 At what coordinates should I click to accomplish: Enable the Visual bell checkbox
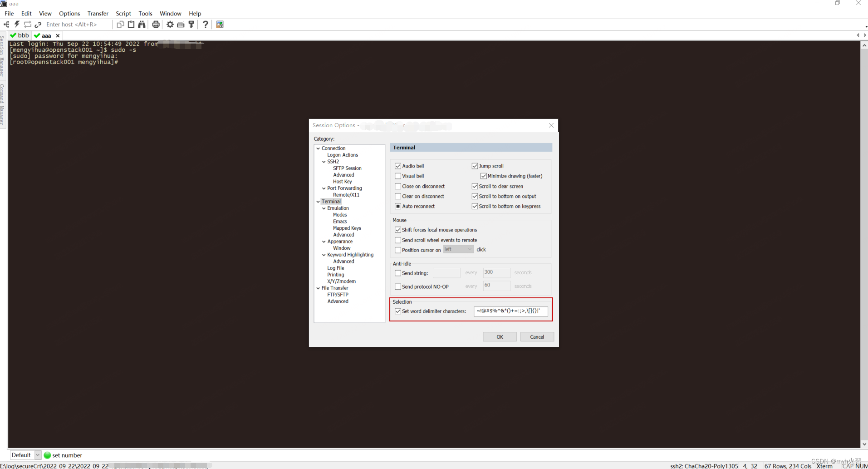tap(398, 176)
